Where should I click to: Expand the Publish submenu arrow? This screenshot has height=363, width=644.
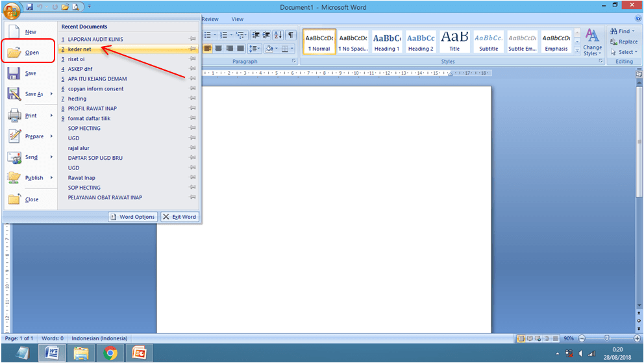point(51,177)
